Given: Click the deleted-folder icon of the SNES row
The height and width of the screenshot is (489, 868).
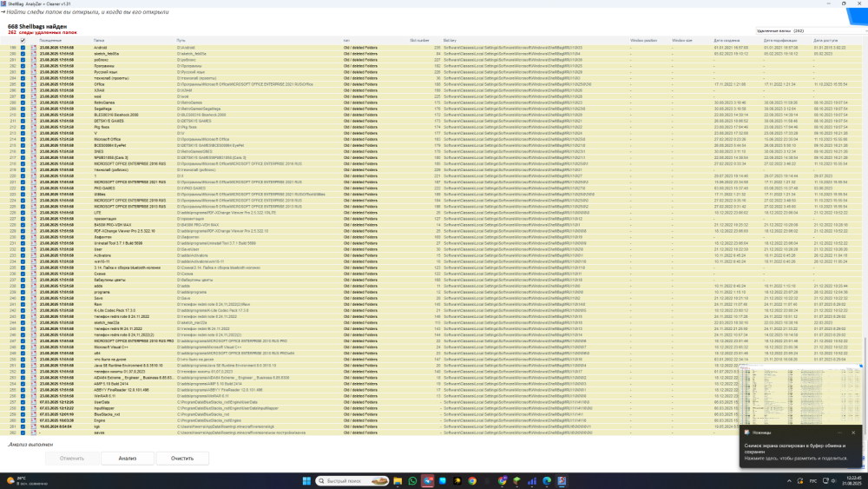Looking at the screenshot, I should click(33, 151).
